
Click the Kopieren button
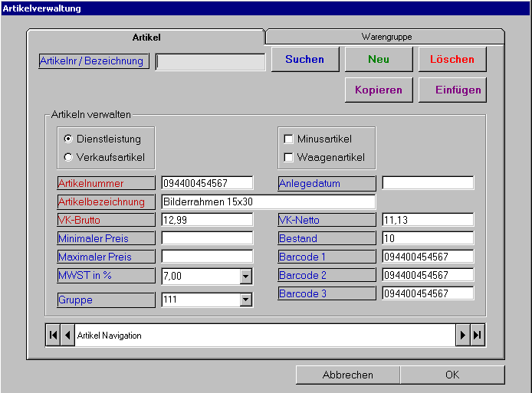tap(378, 90)
